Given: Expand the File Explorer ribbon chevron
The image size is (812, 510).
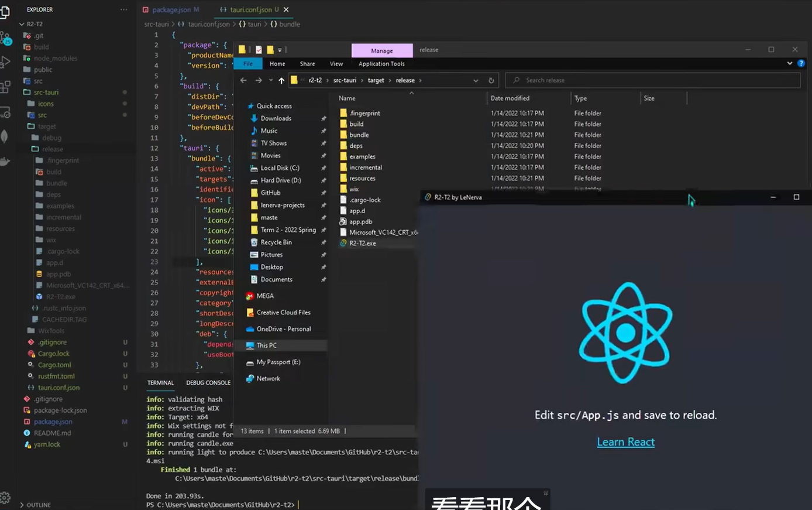Looking at the screenshot, I should tap(790, 63).
